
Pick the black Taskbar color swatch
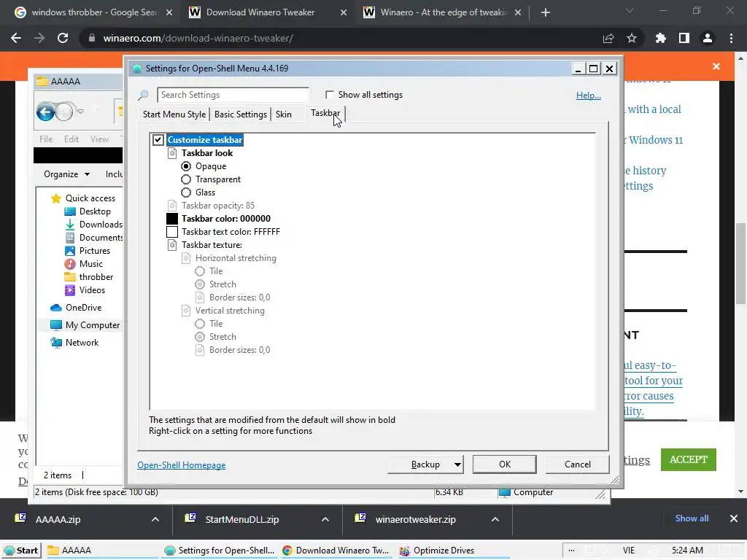click(172, 219)
